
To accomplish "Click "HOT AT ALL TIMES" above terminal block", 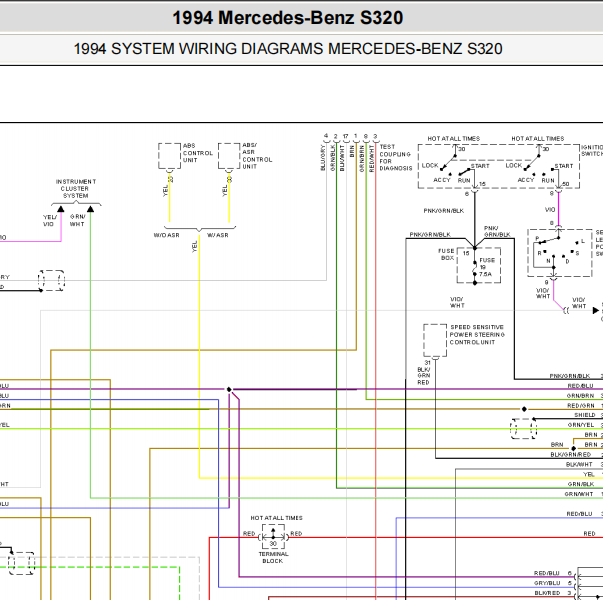I will click(277, 518).
